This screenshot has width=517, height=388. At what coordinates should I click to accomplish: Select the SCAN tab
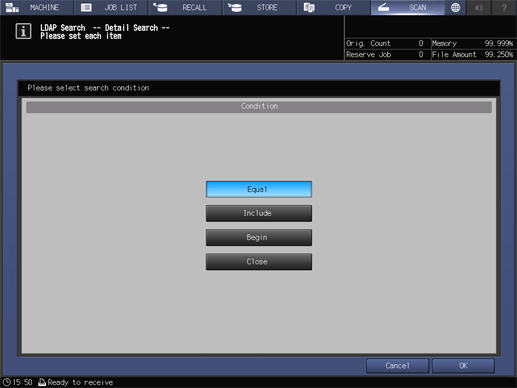pos(408,7)
